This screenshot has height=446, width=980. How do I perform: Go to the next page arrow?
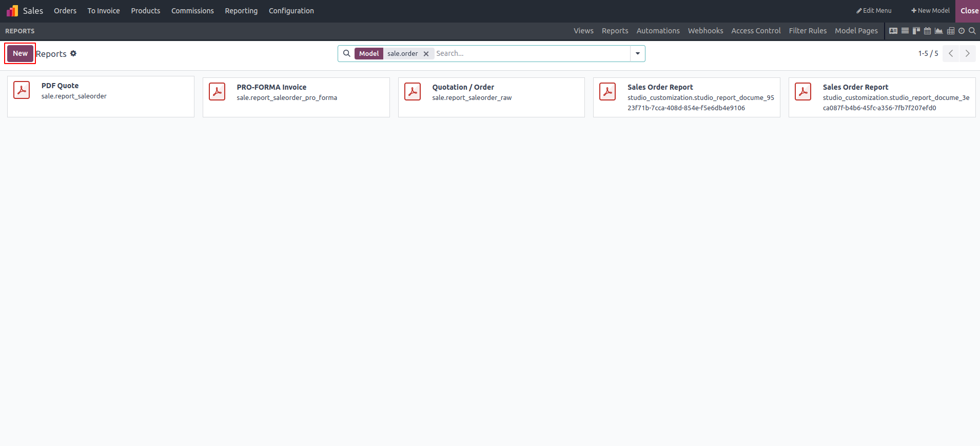point(968,53)
